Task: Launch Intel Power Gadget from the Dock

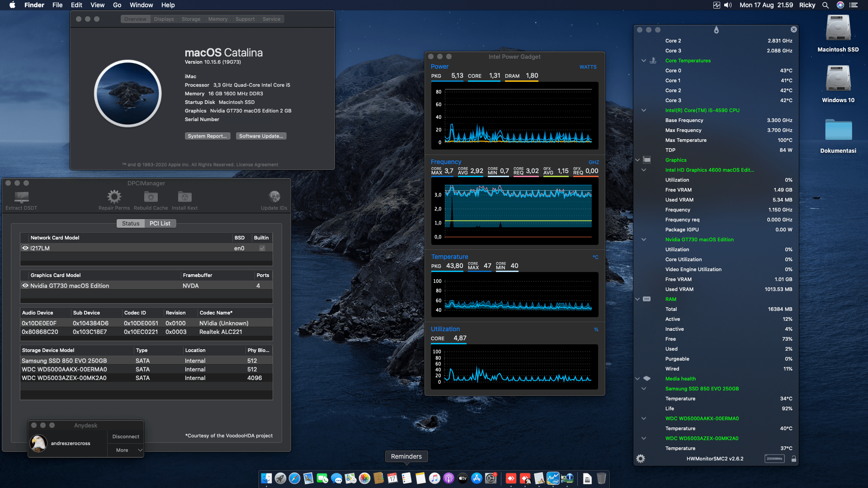Action: coord(552,478)
